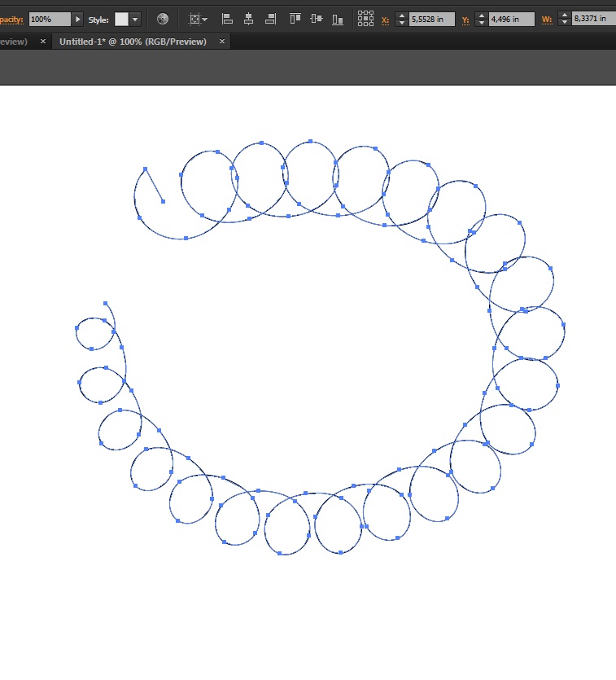Click the Y value stepper arrows

[481, 19]
